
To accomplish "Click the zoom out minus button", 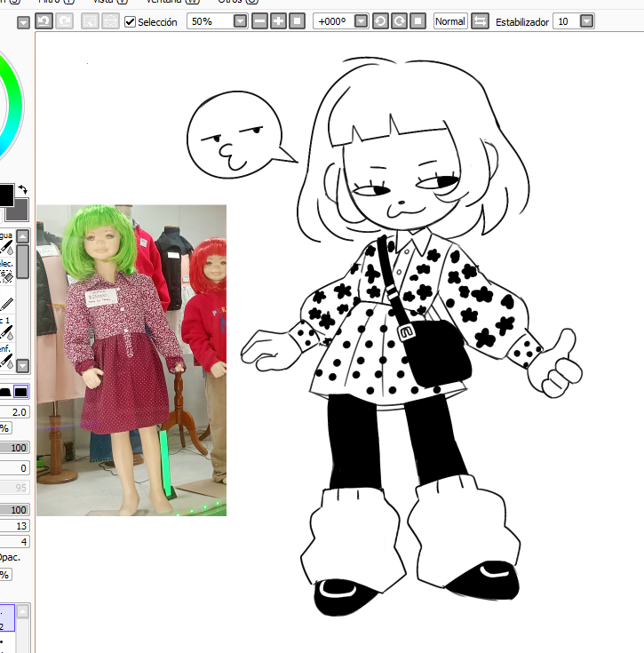I will 259,20.
